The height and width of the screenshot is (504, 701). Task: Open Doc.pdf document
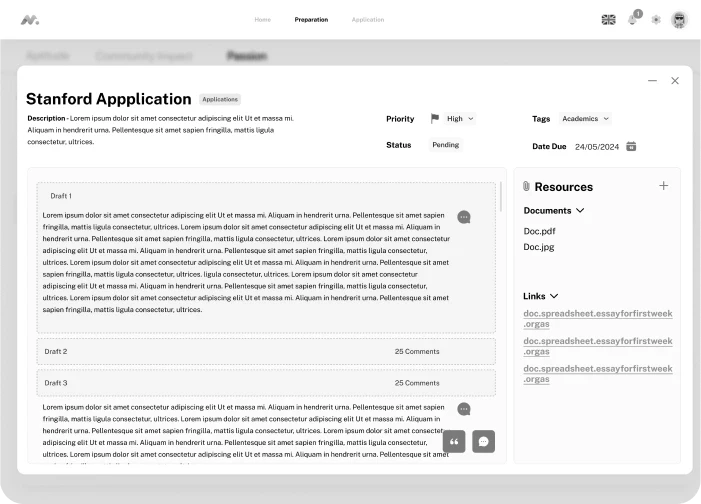pos(539,231)
